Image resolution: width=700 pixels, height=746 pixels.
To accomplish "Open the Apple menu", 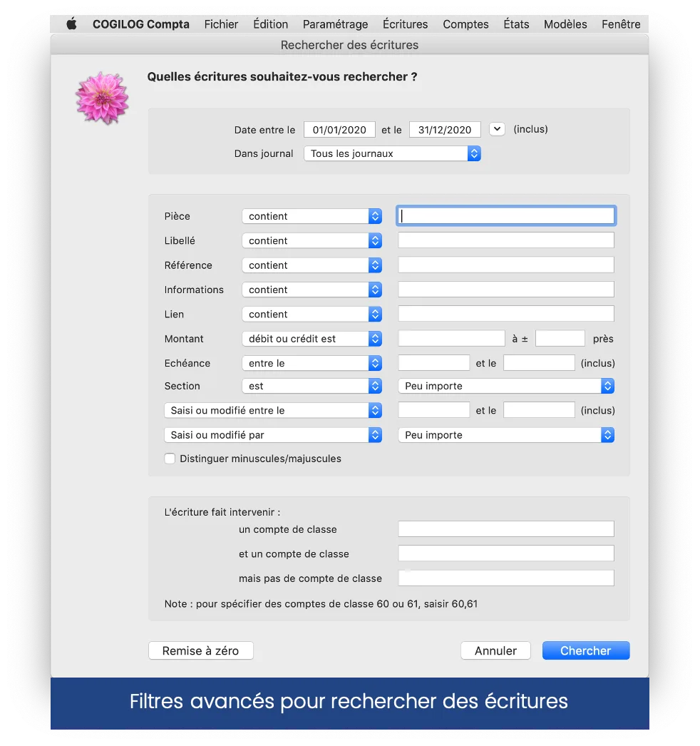I will [71, 24].
